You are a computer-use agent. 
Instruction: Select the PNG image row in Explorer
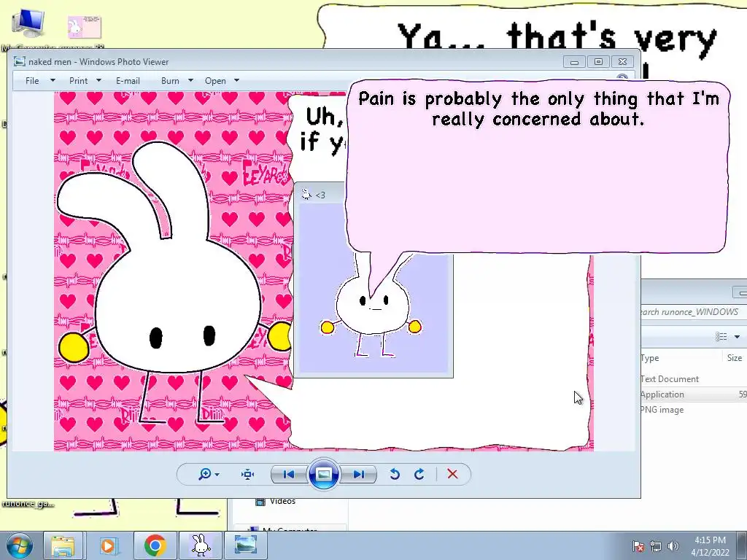point(694,410)
